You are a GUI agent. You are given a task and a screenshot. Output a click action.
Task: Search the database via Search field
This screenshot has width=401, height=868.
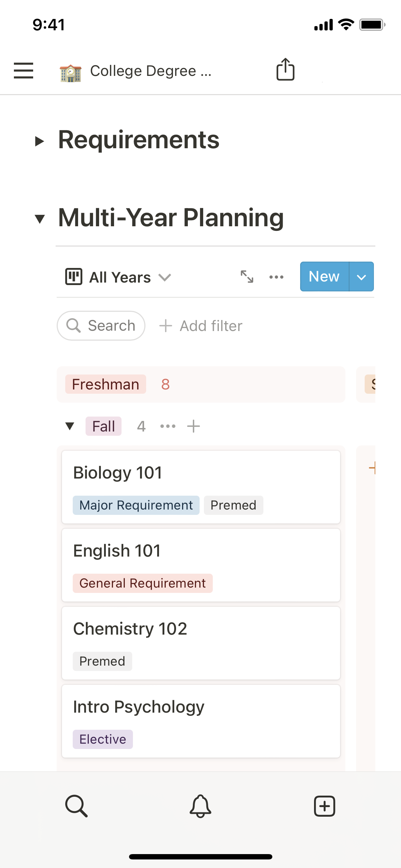click(x=101, y=326)
